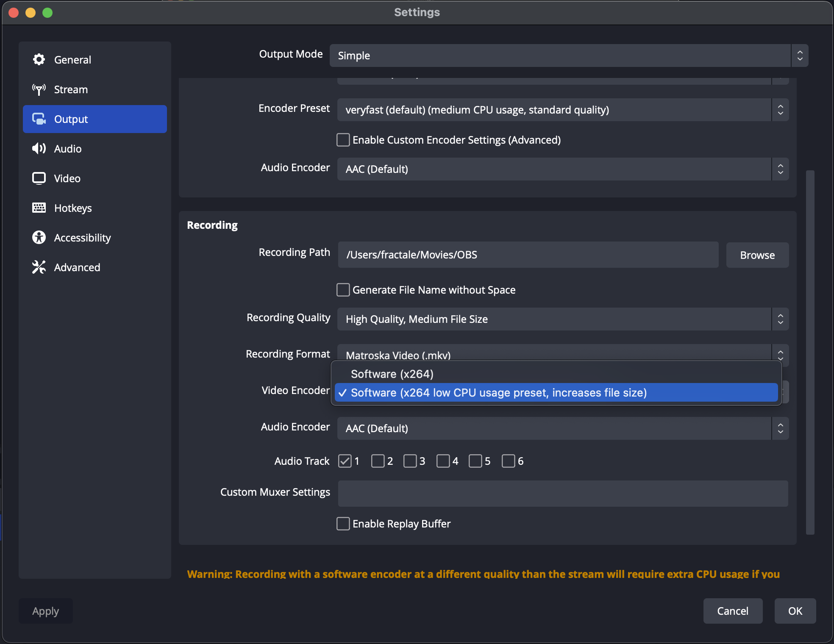Select the Stream antenna icon
Viewport: 834px width, 644px height.
(39, 89)
